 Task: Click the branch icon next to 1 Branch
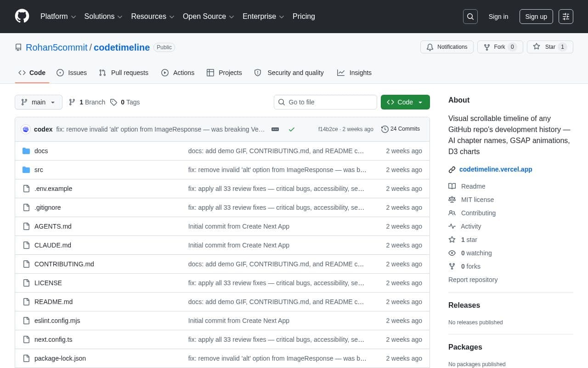pyautogui.click(x=72, y=102)
